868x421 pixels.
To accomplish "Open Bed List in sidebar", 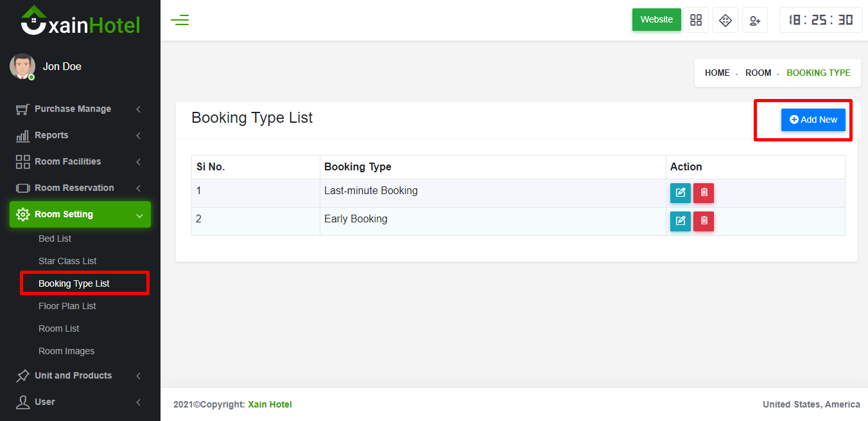I will [55, 239].
